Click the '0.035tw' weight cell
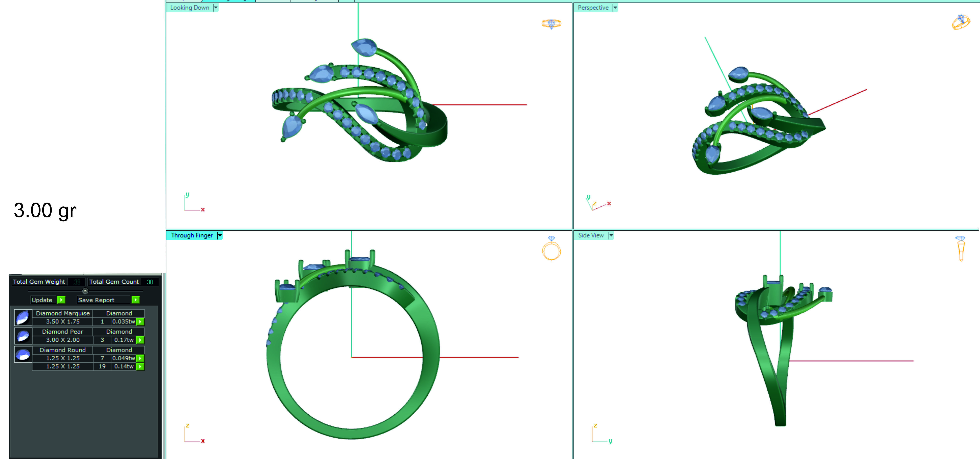This screenshot has width=980, height=459. [124, 321]
